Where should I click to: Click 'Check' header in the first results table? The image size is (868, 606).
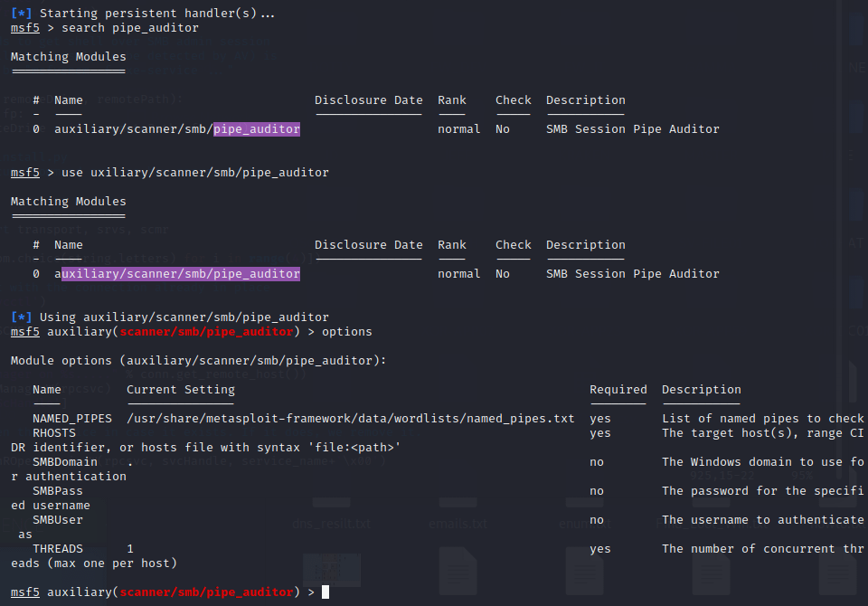click(x=514, y=100)
